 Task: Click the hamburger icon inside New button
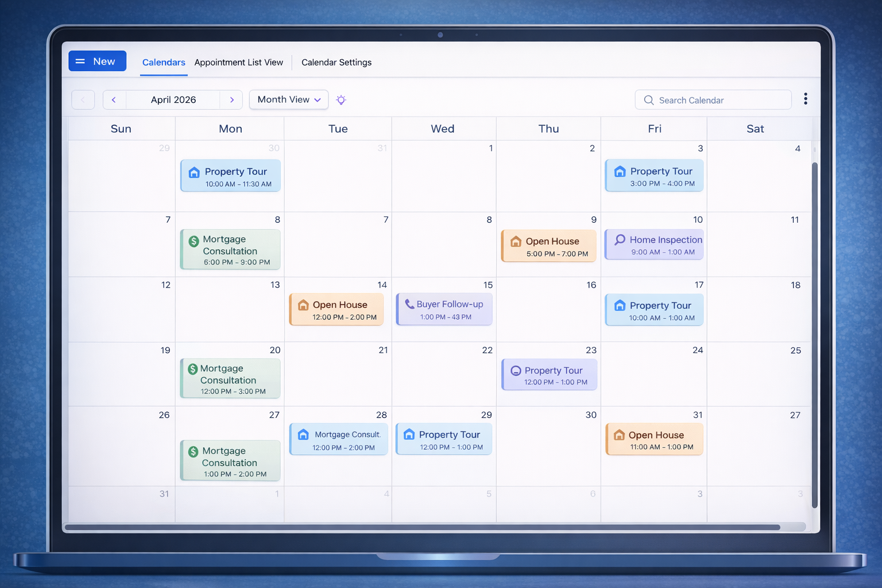tap(80, 61)
